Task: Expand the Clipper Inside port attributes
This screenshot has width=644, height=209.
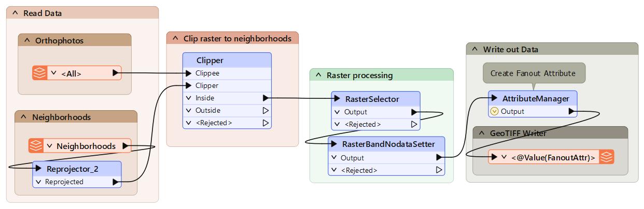Action: pyautogui.click(x=189, y=98)
